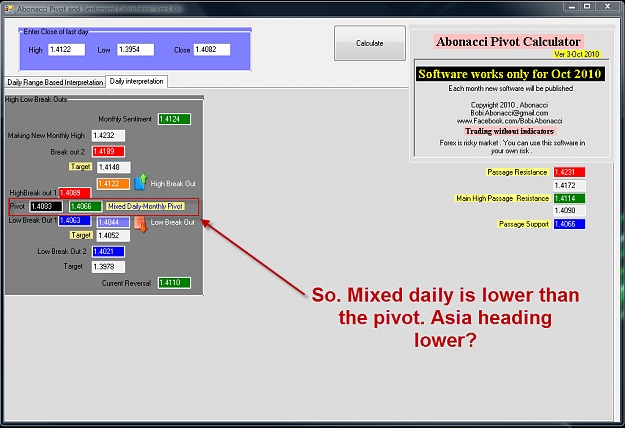Click the Low Break Out 2 value 1.4021
The width and height of the screenshot is (625, 428).
(x=108, y=251)
